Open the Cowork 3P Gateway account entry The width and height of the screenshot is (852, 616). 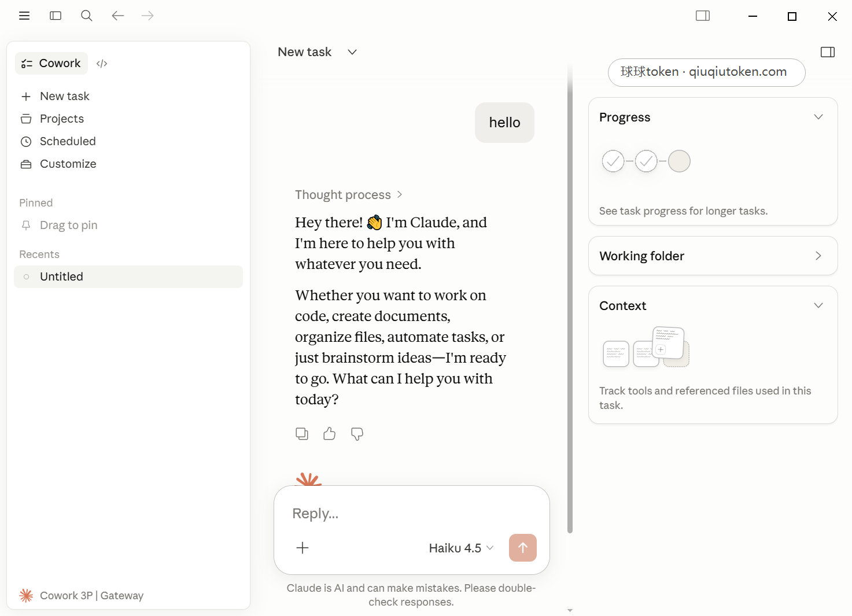click(x=81, y=595)
